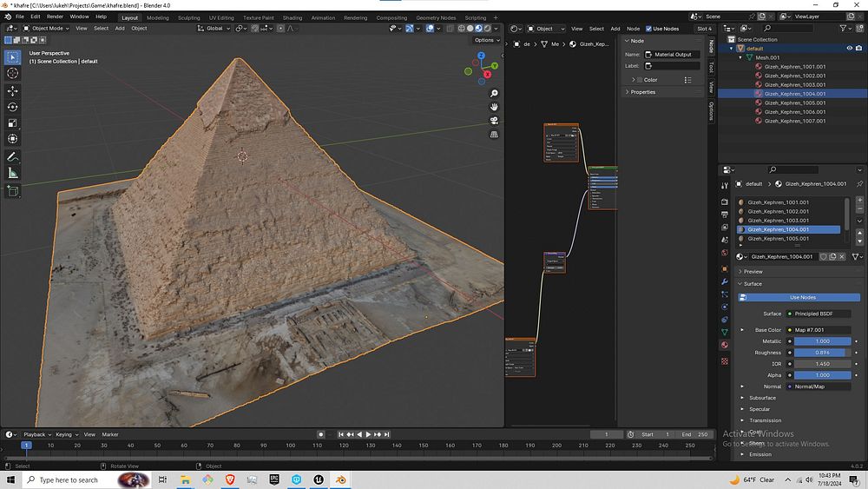Image resolution: width=868 pixels, height=489 pixels.
Task: Open the Object Mode dropdown
Action: (45, 29)
